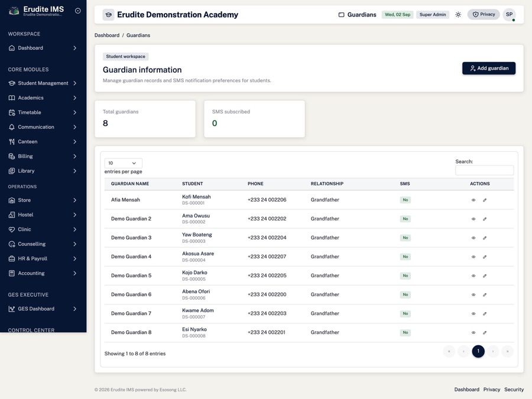Focus the table Search field
The image size is (532, 399).
(x=484, y=170)
